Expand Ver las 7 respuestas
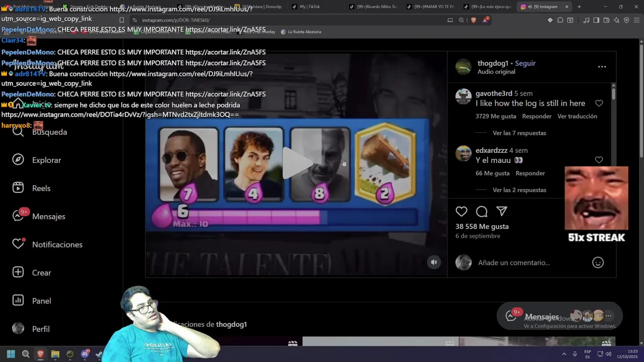Viewport: 644px width, 362px height. pyautogui.click(x=519, y=133)
